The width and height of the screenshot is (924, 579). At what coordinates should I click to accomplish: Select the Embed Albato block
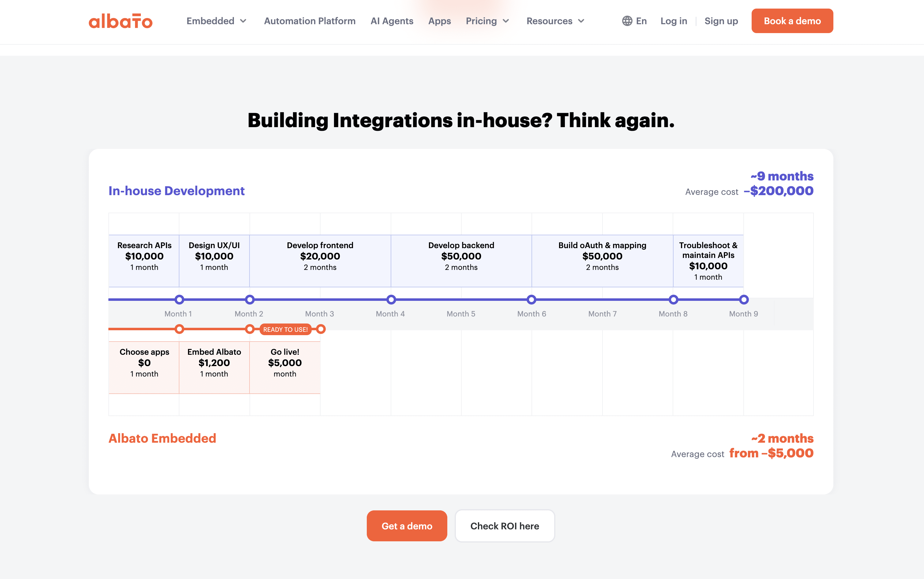[x=214, y=368]
